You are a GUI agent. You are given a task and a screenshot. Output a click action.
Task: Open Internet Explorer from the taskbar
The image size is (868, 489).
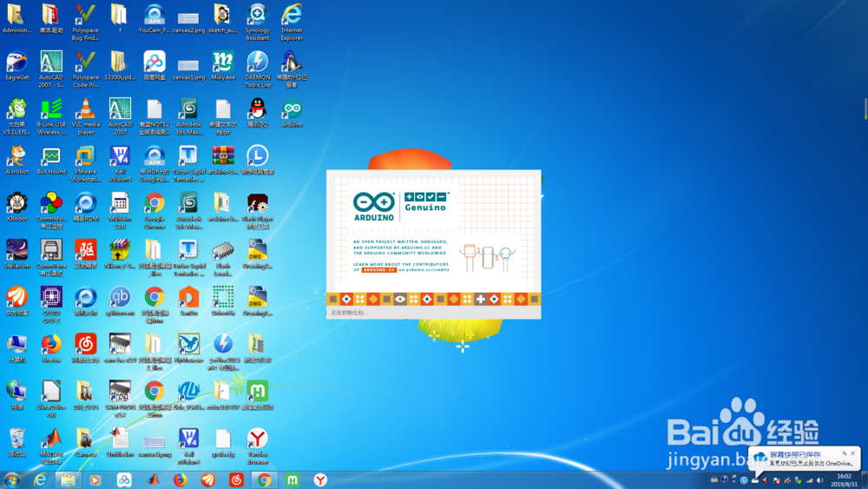[x=40, y=480]
